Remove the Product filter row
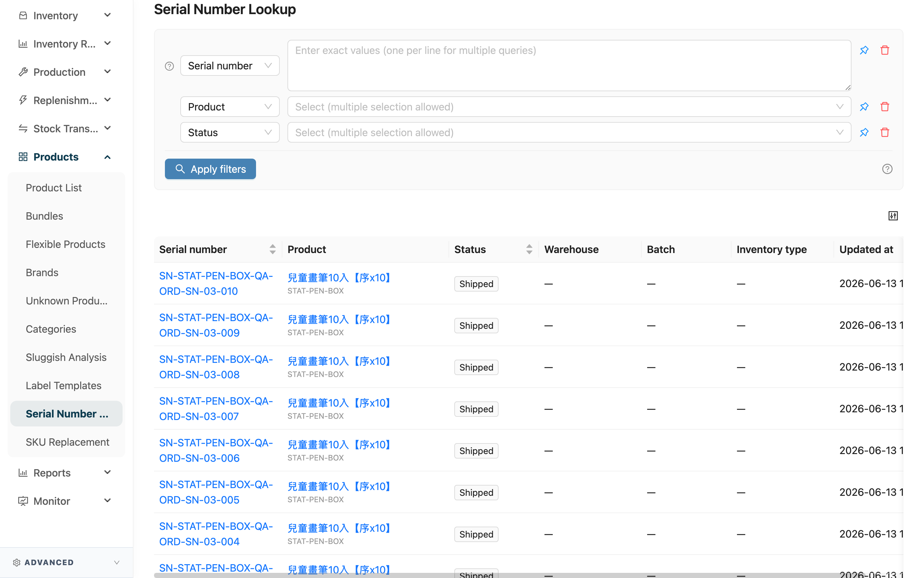 click(x=885, y=107)
